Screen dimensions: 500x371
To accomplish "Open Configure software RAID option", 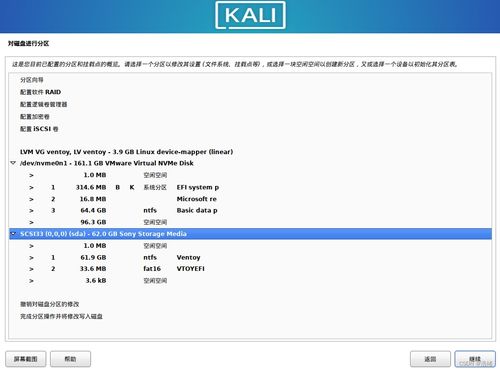I will [x=40, y=92].
